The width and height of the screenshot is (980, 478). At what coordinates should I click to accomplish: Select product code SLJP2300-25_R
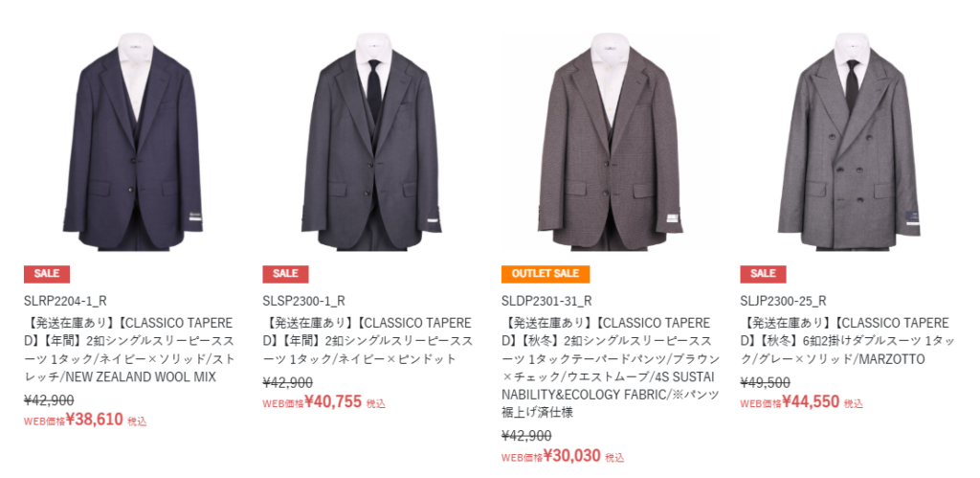tap(784, 301)
